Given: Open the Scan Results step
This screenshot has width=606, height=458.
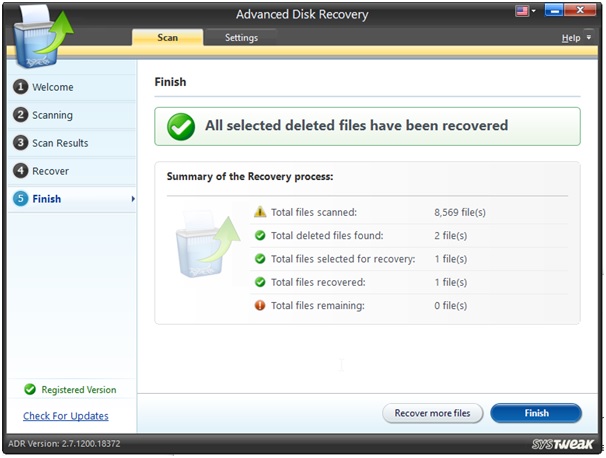Looking at the screenshot, I should tap(72, 143).
